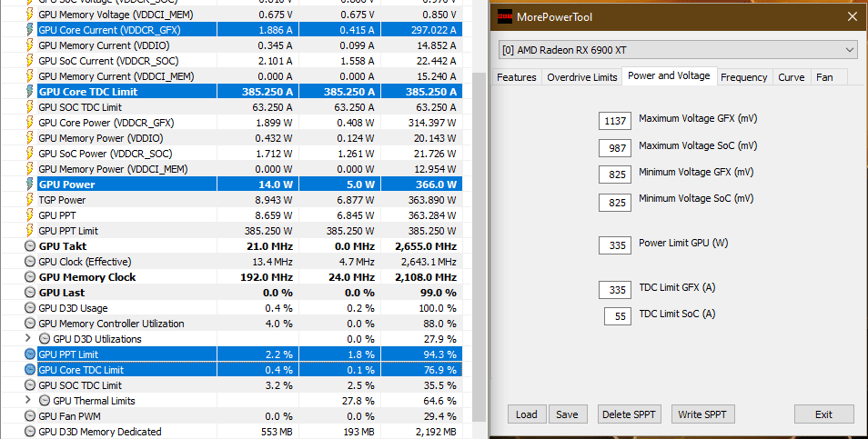Click the clock icon beside GPU Clock (Effective)
This screenshot has width=868, height=439.
coord(30,262)
